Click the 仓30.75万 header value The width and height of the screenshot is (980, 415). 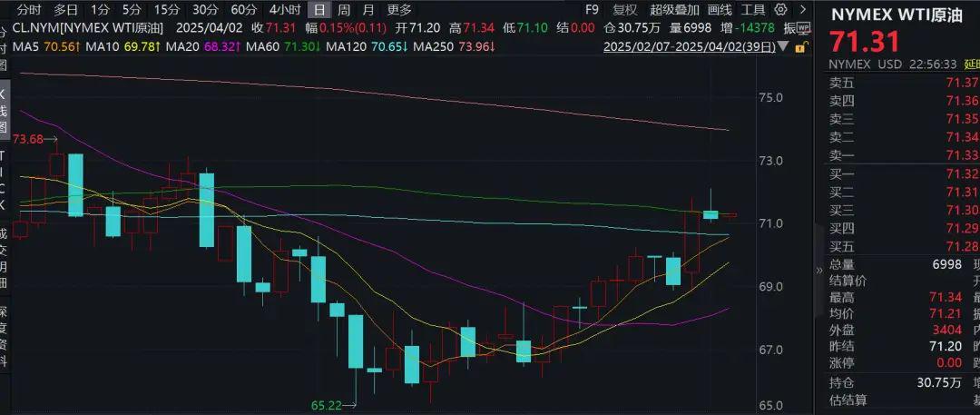pos(633,28)
